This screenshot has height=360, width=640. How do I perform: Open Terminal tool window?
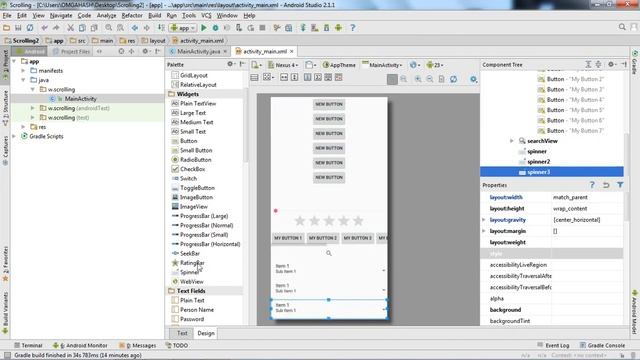coord(28,345)
